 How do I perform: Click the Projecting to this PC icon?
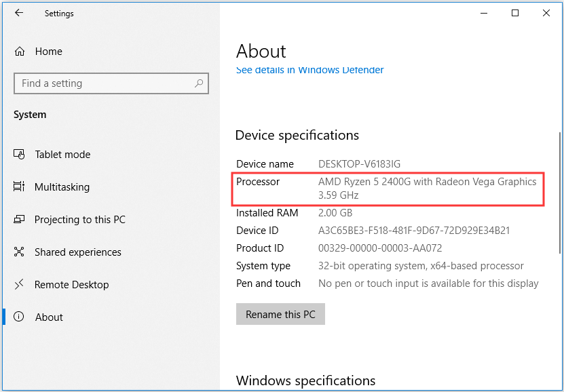point(20,220)
